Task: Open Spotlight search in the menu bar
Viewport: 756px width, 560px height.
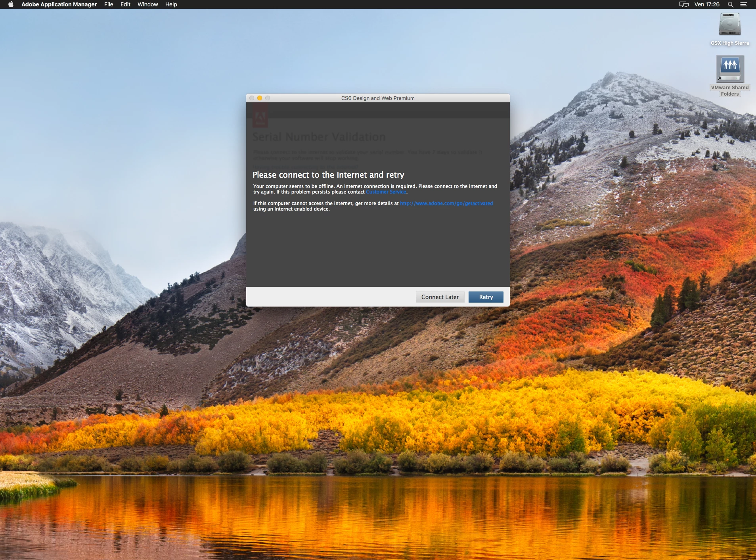Action: pyautogui.click(x=730, y=4)
